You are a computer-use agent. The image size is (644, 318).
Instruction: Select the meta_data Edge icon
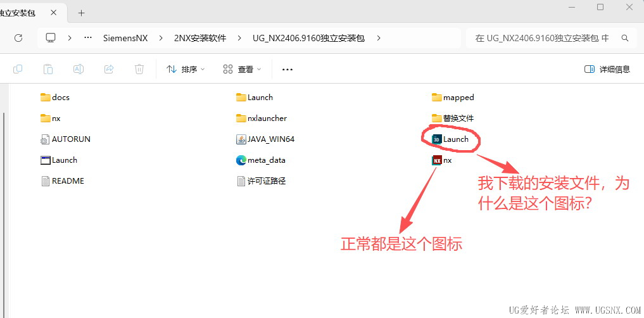(x=241, y=160)
